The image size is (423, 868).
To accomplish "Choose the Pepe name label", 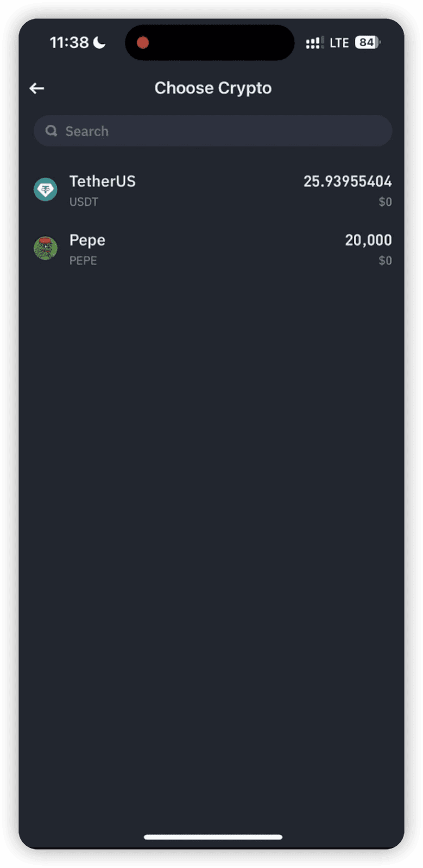I will [x=87, y=240].
